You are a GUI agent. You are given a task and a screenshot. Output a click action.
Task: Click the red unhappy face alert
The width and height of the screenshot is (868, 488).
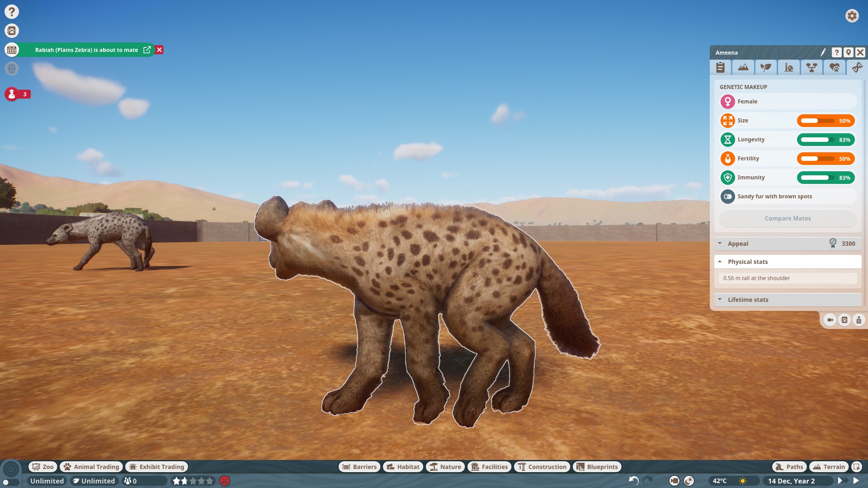pos(225,481)
